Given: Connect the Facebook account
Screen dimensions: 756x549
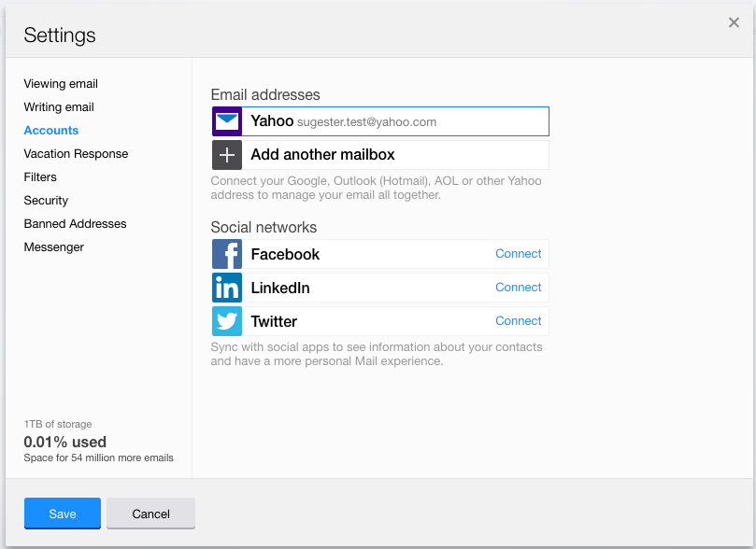Looking at the screenshot, I should [518, 254].
